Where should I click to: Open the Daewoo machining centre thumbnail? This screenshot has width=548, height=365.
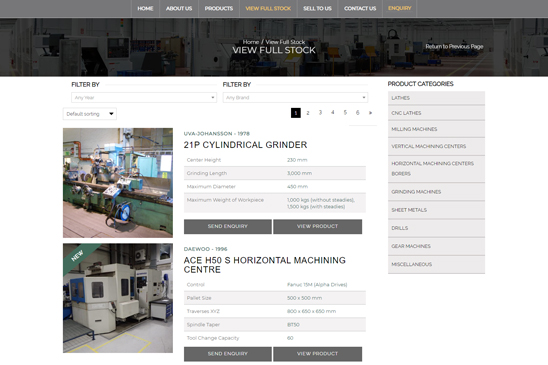click(118, 298)
